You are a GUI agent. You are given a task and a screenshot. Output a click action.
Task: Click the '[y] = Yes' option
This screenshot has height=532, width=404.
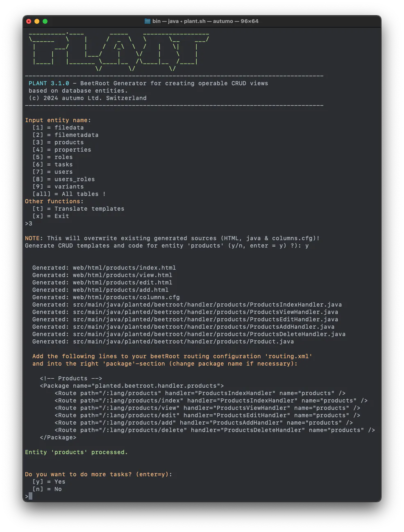(x=49, y=482)
